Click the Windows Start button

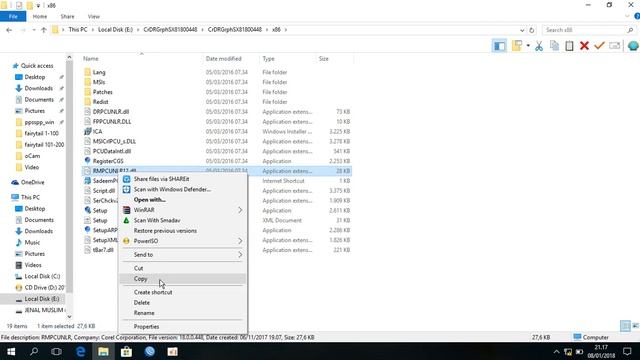click(11, 351)
